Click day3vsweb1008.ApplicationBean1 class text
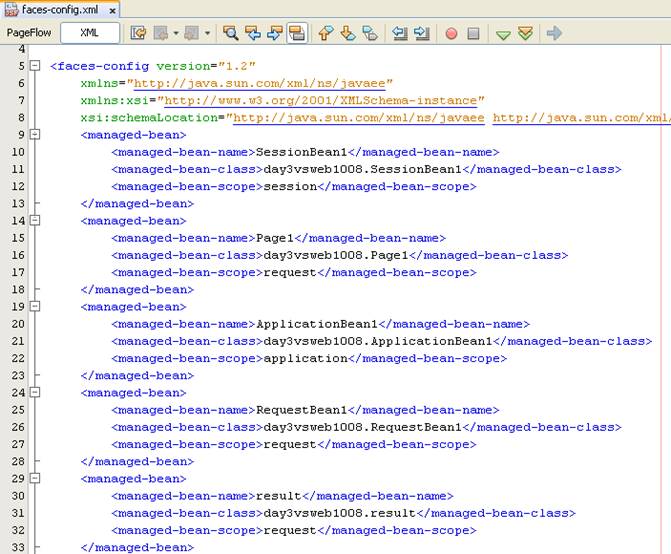This screenshot has width=671, height=554. pyautogui.click(x=378, y=341)
